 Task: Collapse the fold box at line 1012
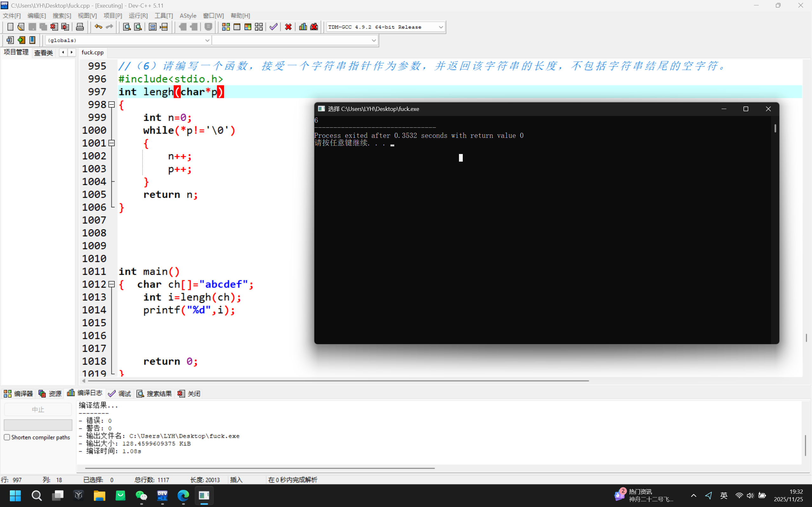[112, 284]
